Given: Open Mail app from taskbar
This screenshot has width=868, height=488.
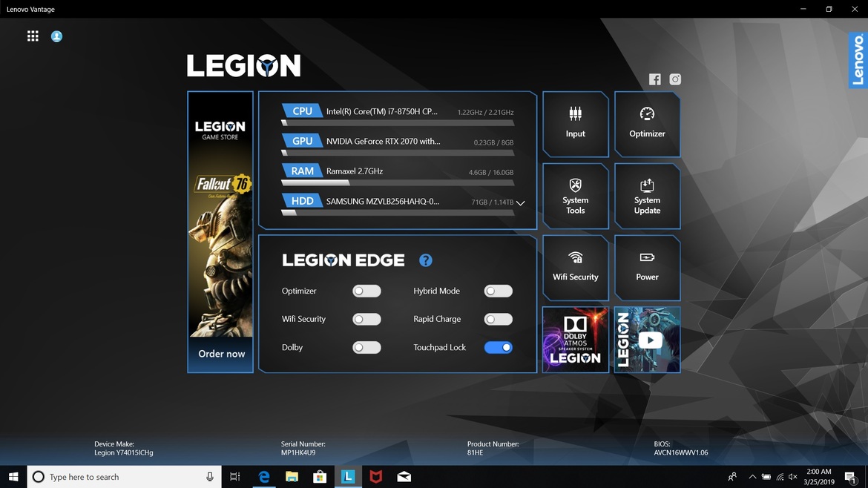Looking at the screenshot, I should 404,476.
